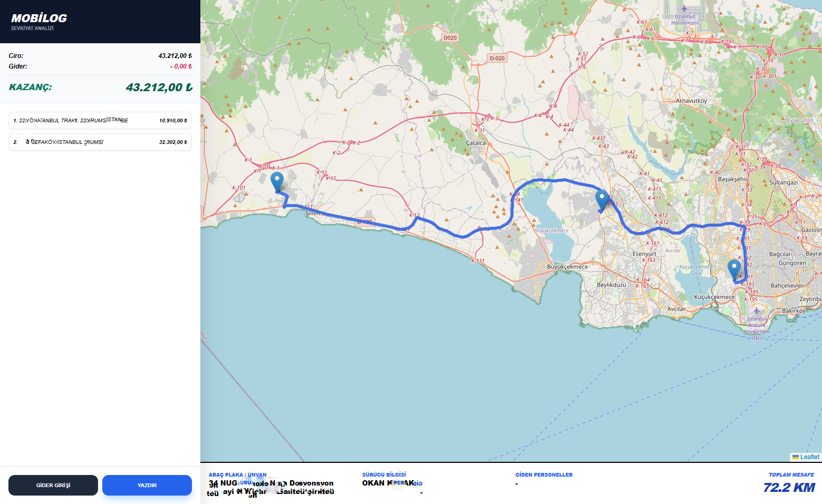822x504 pixels.
Task: Select the middle map marker north of Esenyurt
Action: (x=602, y=200)
